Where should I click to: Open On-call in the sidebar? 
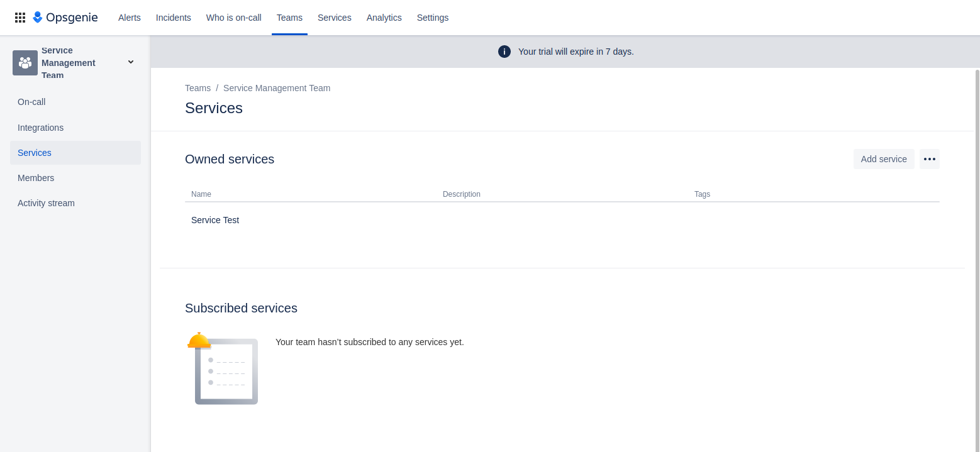[x=75, y=102]
